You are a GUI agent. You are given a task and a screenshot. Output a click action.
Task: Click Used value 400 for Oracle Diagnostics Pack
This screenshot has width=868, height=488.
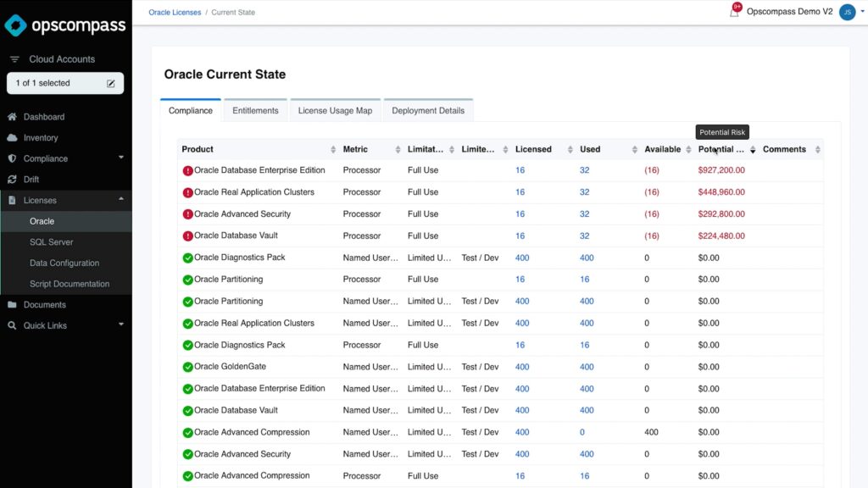coord(587,258)
